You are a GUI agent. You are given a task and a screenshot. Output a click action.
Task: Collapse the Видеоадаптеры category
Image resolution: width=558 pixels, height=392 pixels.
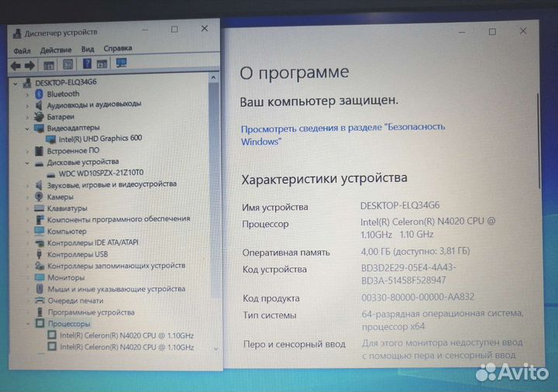(x=27, y=129)
